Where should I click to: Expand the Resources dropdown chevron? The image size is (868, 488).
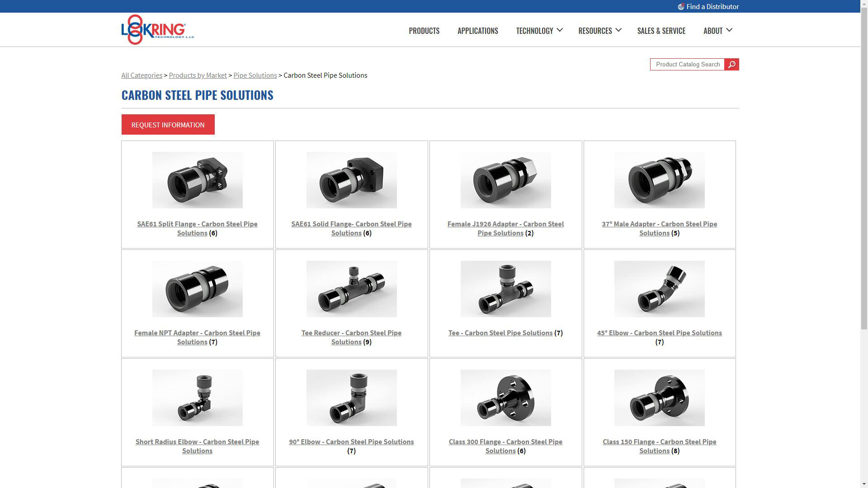[618, 30]
